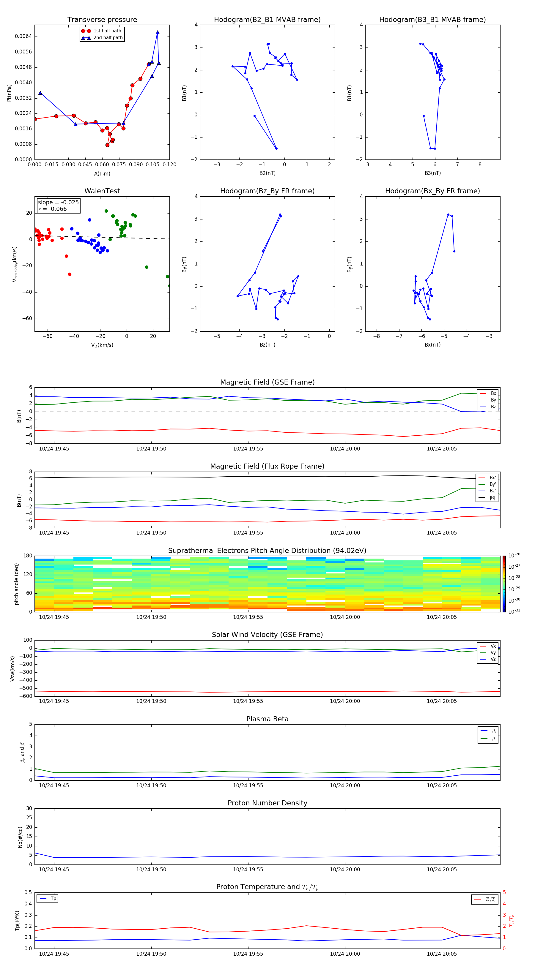Viewport: 535px width, 980px height.
Task: Click '10/24 20:05' tick under Proton Temperature plot
Action: (x=442, y=954)
